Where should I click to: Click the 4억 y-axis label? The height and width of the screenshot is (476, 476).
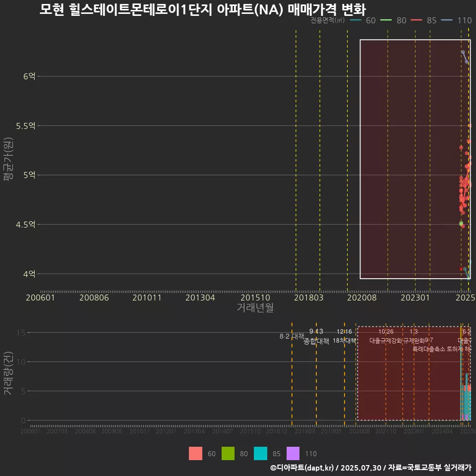click(29, 274)
